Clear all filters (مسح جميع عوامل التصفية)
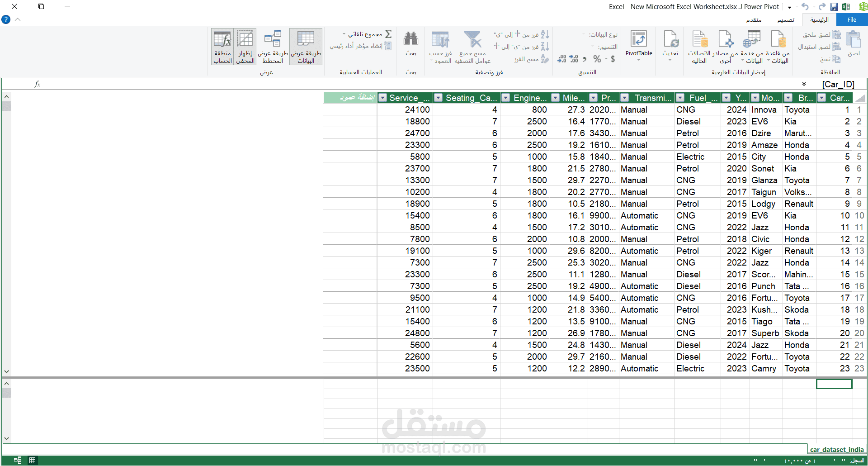Viewport: 868px width, 466px height. tap(473, 46)
